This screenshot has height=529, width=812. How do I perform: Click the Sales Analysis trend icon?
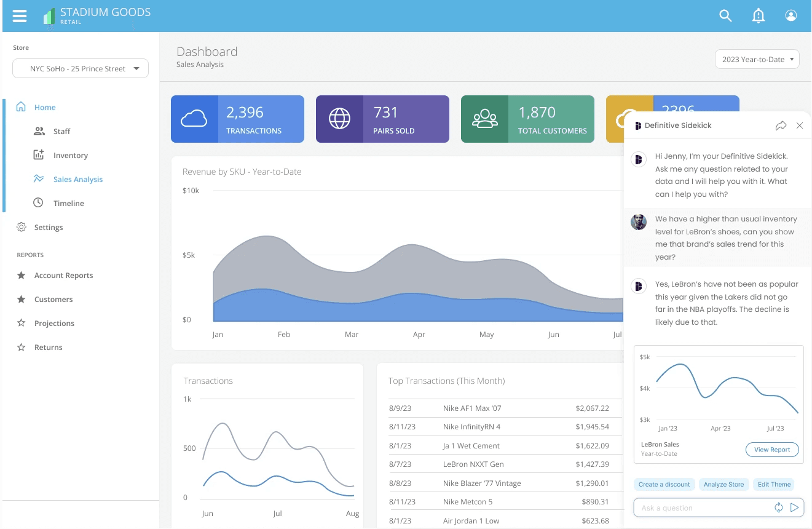(39, 179)
